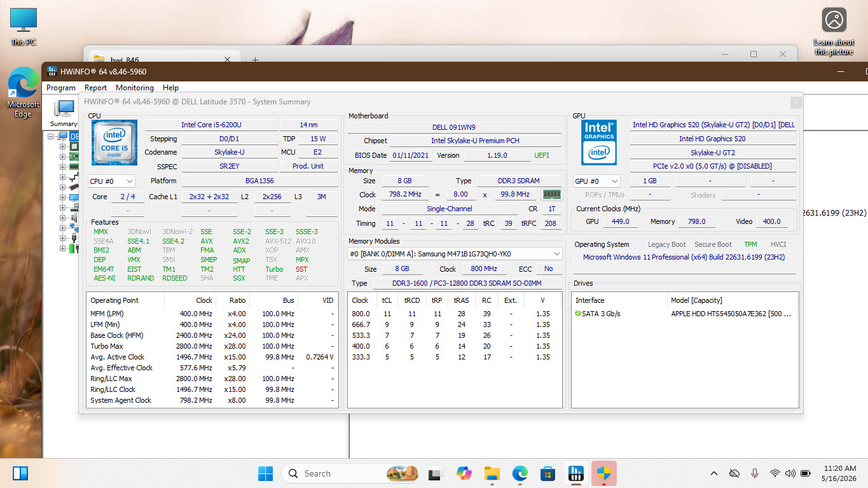Open the Wi-Fi network tray icon
The height and width of the screenshot is (488, 868).
point(775,473)
